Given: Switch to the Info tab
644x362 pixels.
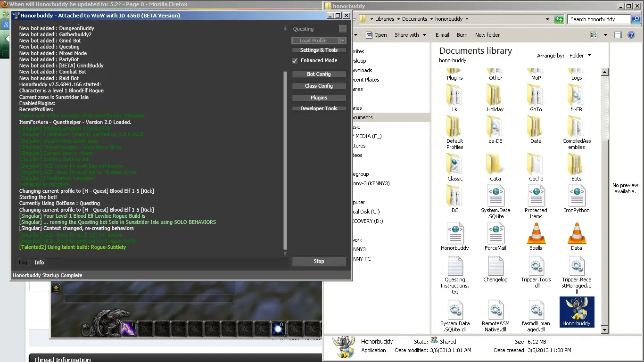Looking at the screenshot, I should point(39,263).
